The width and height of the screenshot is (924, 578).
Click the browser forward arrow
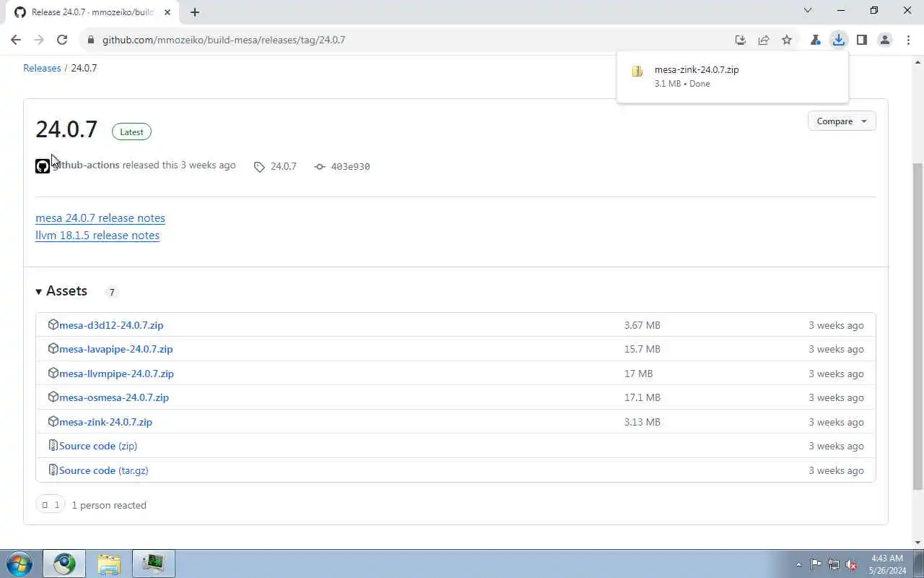coord(39,40)
